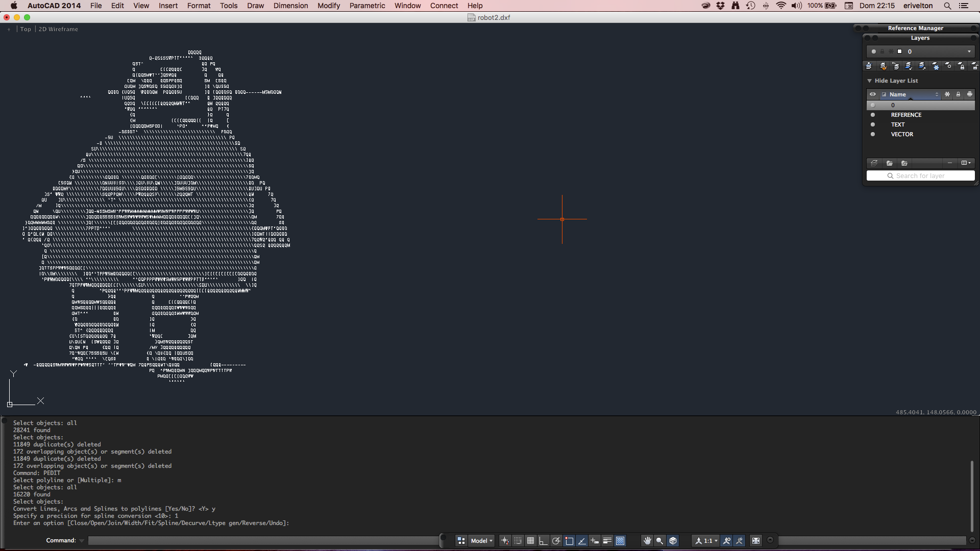Viewport: 980px width, 551px height.
Task: Open the Modify menu
Action: pos(328,6)
